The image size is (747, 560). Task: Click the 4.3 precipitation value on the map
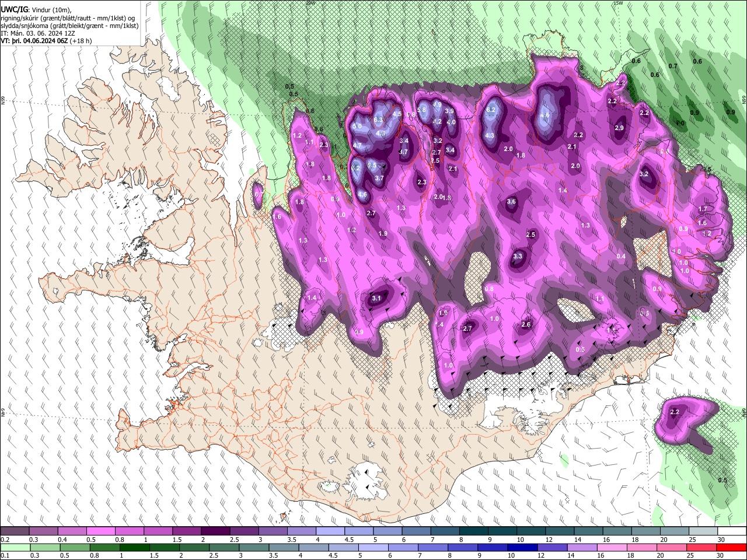click(490, 135)
